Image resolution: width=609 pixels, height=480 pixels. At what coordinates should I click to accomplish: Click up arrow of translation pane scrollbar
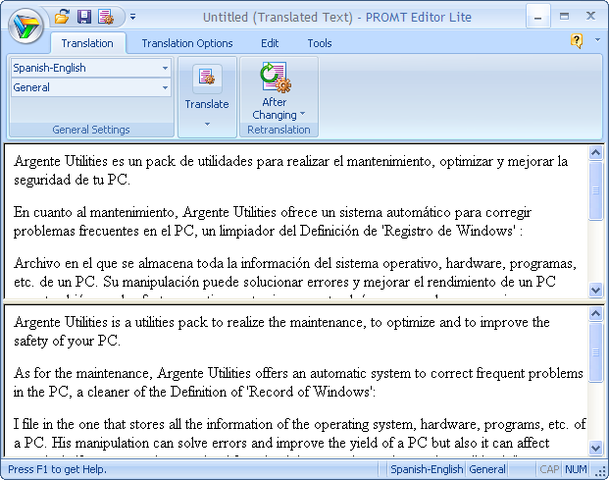coord(595,313)
